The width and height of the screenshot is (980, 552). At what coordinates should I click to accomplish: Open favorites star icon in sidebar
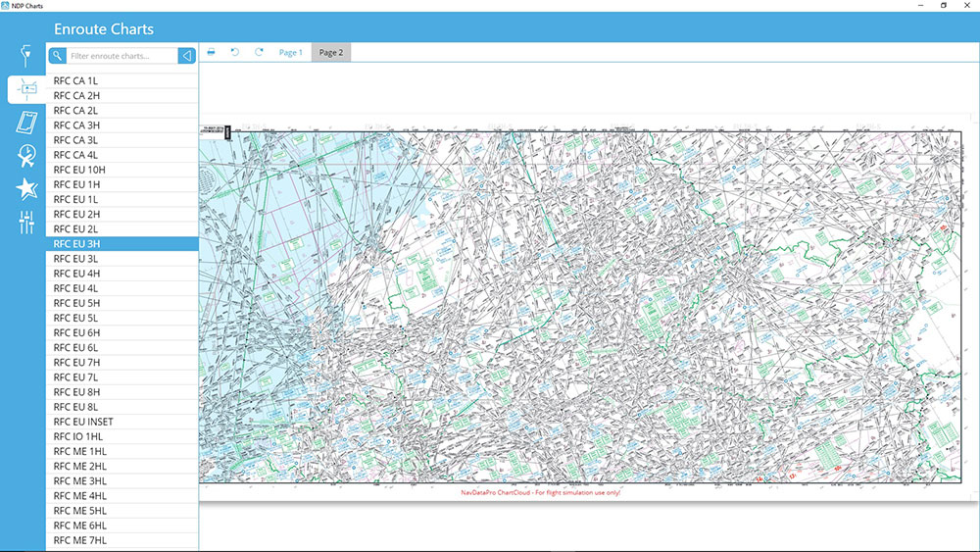coord(26,189)
